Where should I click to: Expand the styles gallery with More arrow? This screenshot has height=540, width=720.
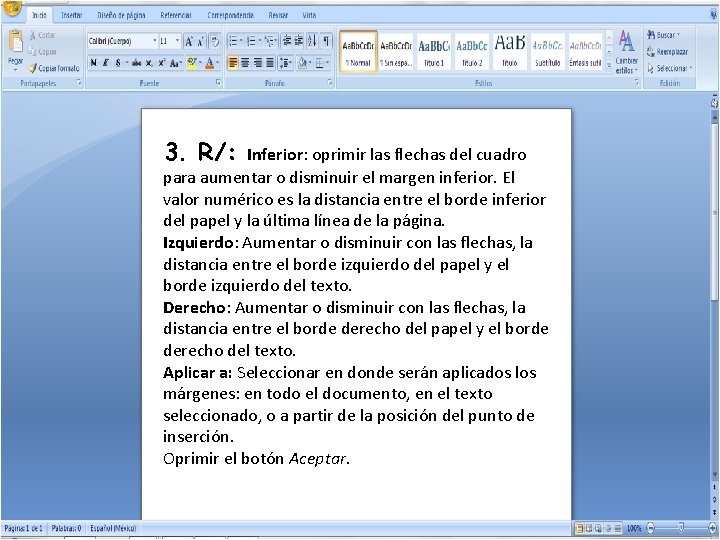609,66
